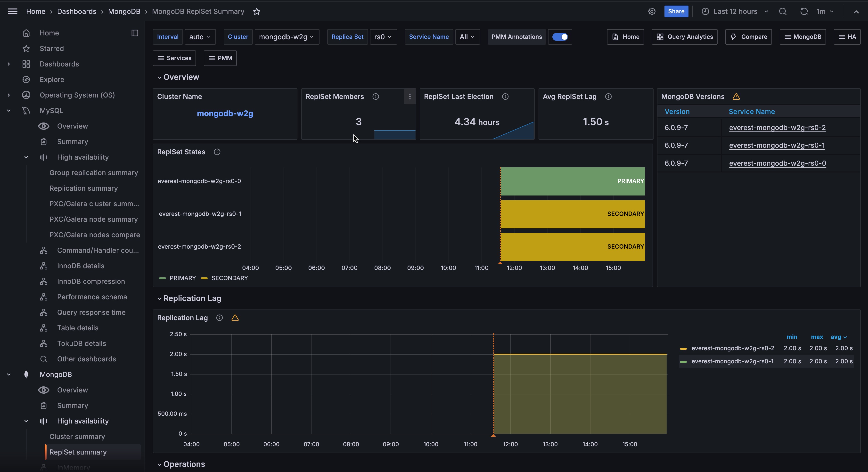Collapse MongoDB High availability submenu
This screenshot has height=472, width=868.
coord(26,421)
